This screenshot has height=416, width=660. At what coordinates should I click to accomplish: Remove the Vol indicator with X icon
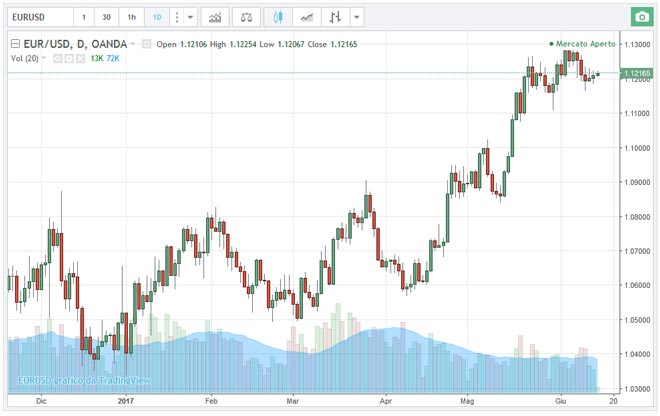click(80, 59)
